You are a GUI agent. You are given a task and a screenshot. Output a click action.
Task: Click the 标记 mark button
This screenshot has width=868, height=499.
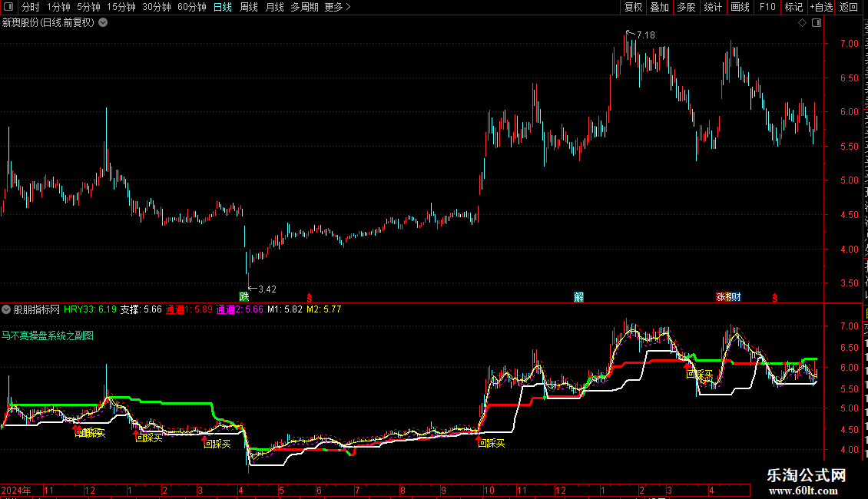click(x=793, y=7)
